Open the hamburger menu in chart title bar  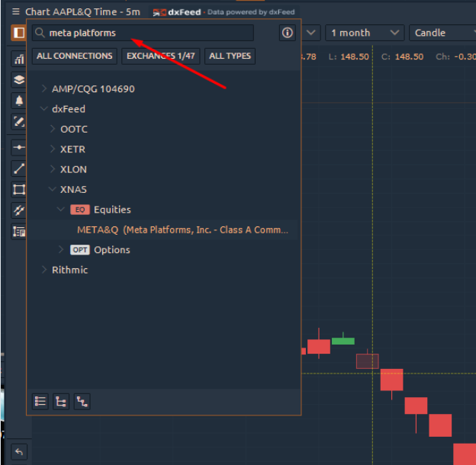point(16,12)
